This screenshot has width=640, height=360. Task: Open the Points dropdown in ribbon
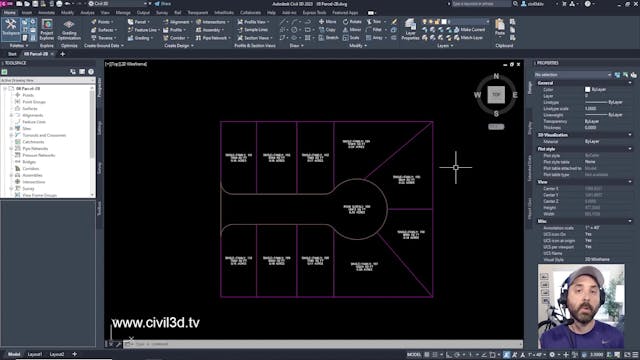tap(103, 22)
